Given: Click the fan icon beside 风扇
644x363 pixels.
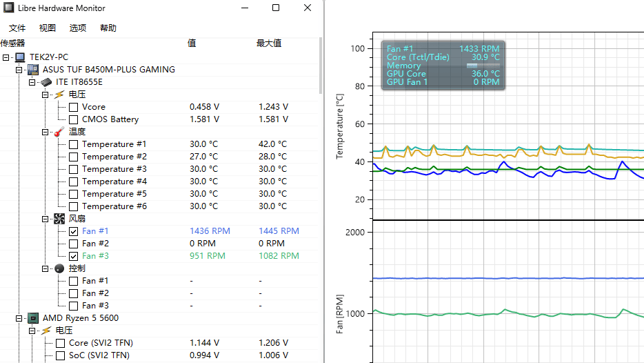Looking at the screenshot, I should tap(59, 219).
